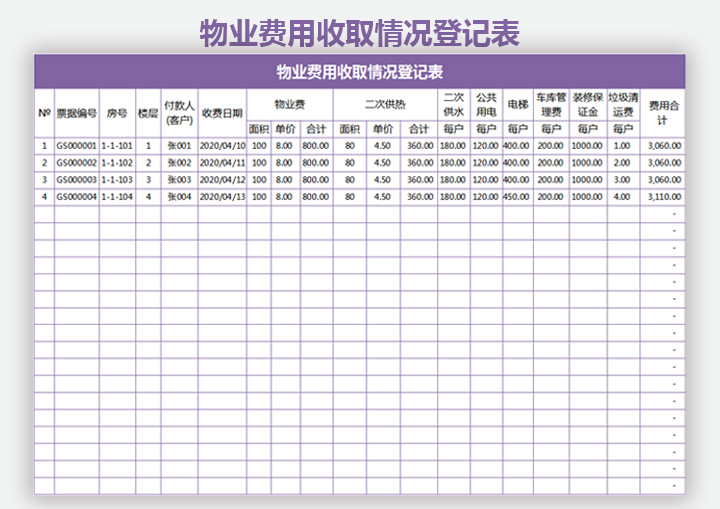Click room number cell 1-1-101

point(117,146)
